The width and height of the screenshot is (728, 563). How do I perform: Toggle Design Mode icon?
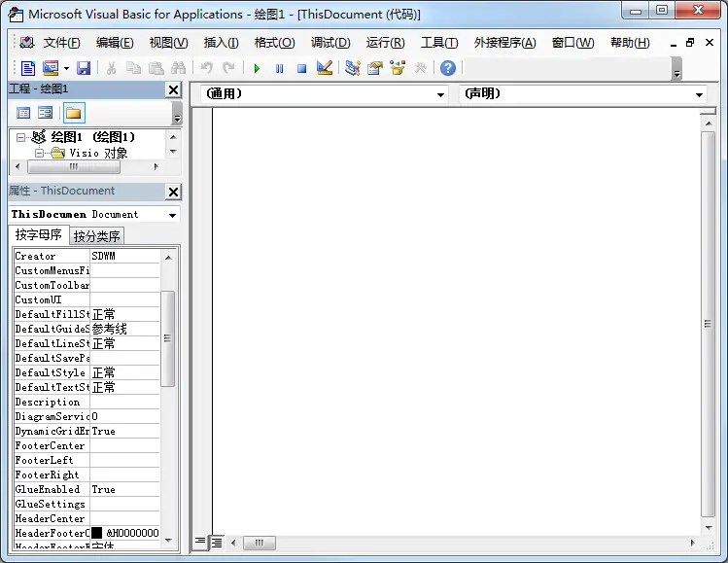coord(325,68)
